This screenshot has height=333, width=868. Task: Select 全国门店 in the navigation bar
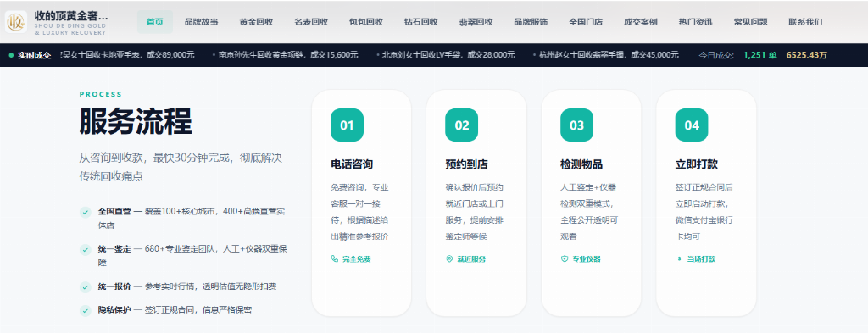tap(586, 22)
